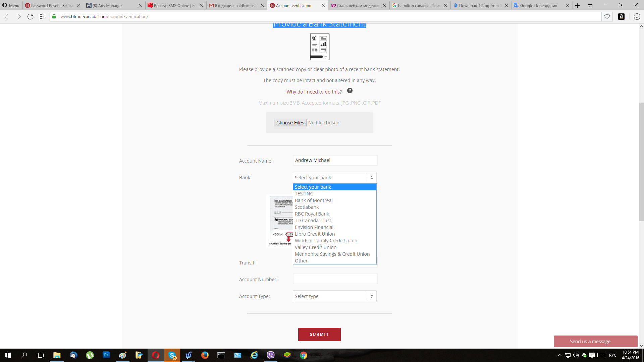Open uTorrent from the taskbar
The image size is (644, 362).
[90, 355]
